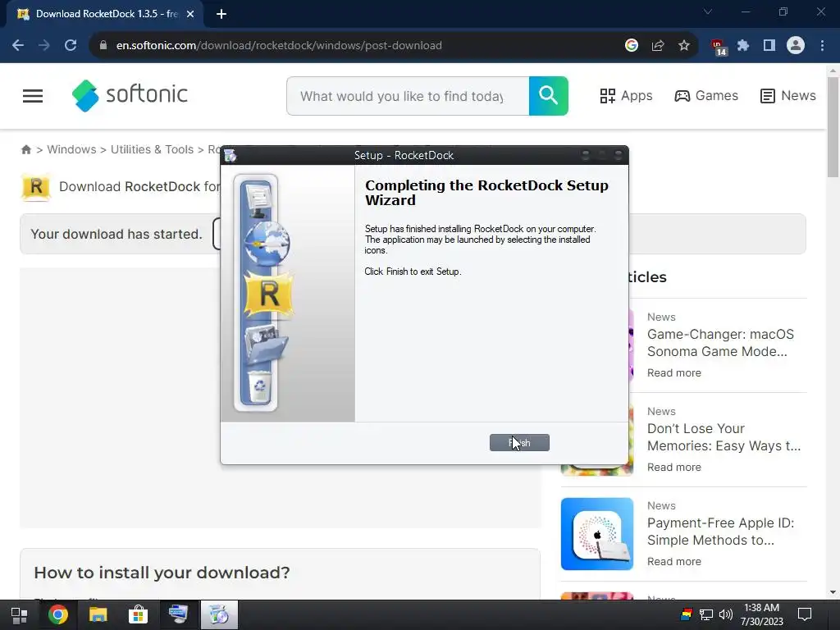Screen dimensions: 840x630
Task: Open volume control tray icon
Action: tap(726, 615)
